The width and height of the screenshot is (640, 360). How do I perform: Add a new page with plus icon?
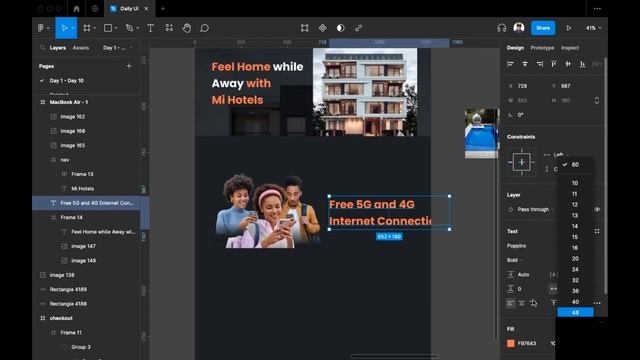pos(129,66)
